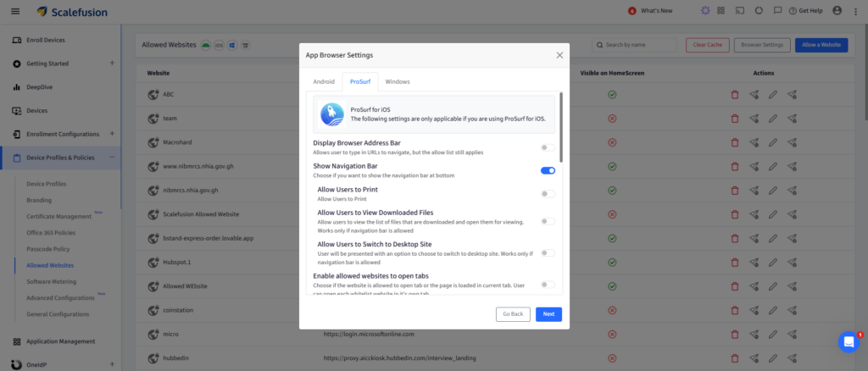Click the Search by name field
The image size is (868, 371).
pyautogui.click(x=634, y=45)
